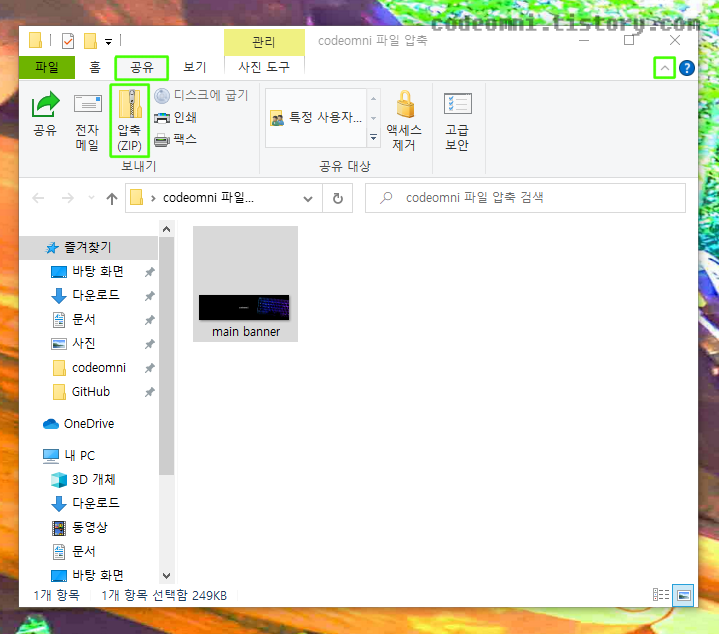Click the refresh button

tap(337, 198)
